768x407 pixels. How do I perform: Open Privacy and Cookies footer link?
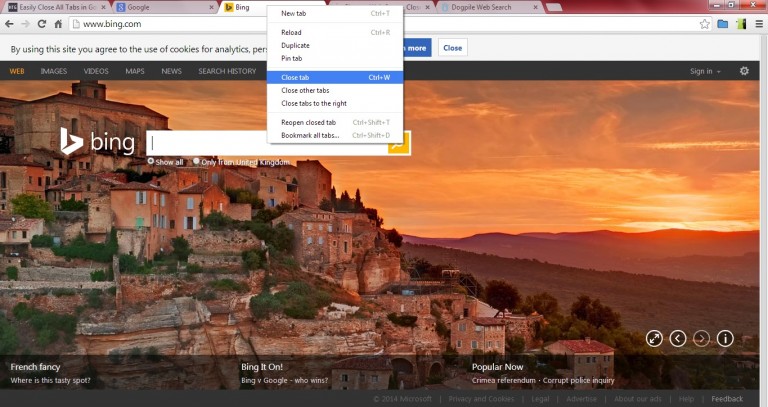[x=481, y=399]
